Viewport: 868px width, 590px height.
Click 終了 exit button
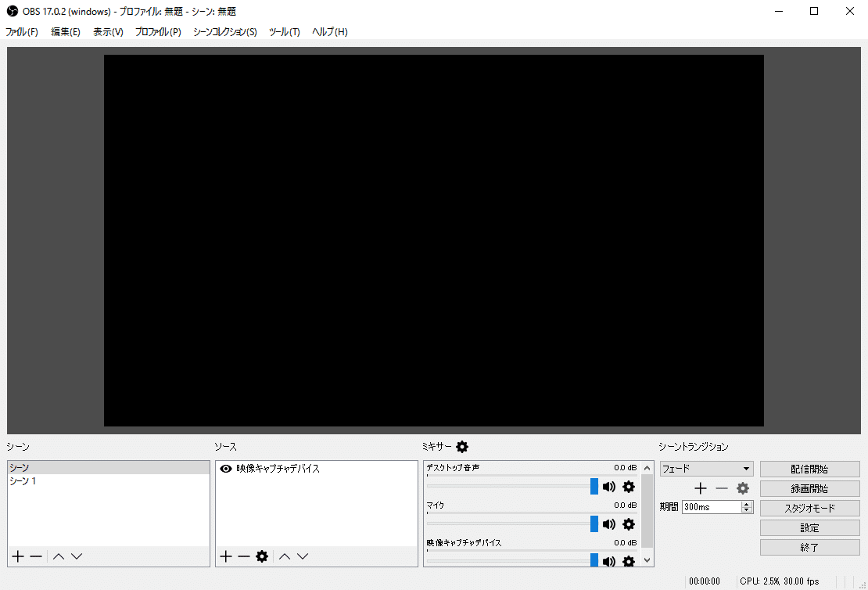tap(809, 547)
